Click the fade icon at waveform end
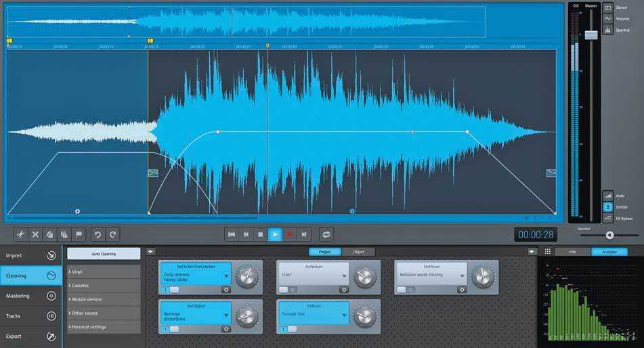This screenshot has width=644, height=348. [551, 173]
